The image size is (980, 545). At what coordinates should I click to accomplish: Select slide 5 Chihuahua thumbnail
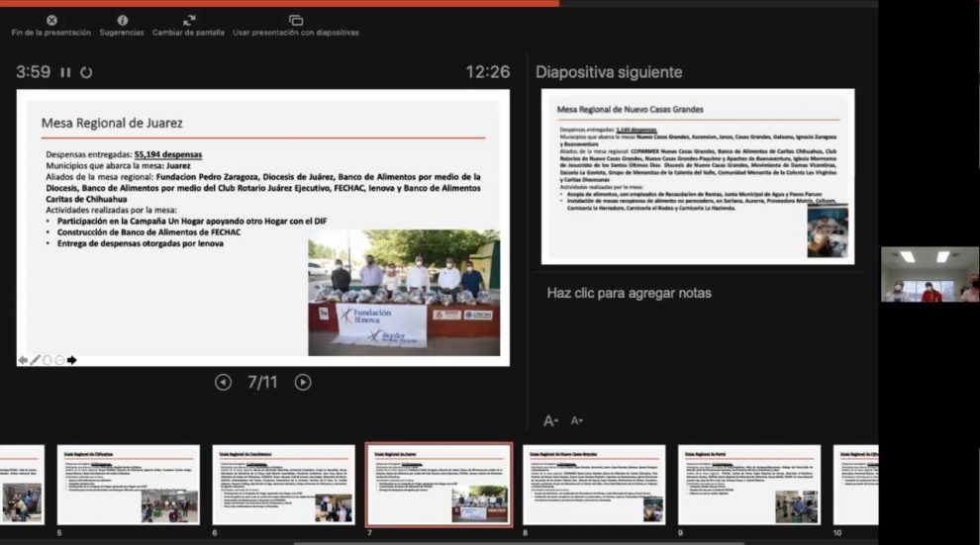click(128, 484)
